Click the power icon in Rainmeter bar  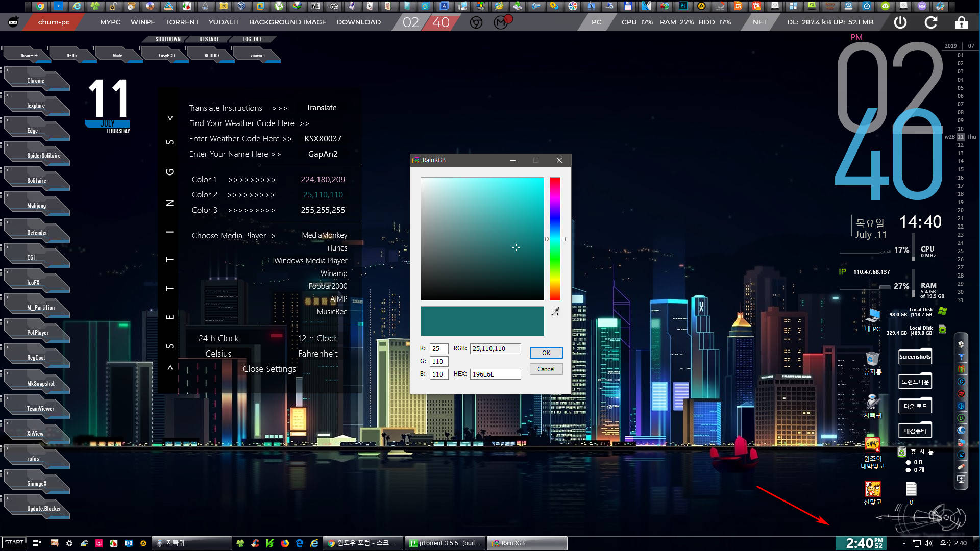(x=900, y=22)
